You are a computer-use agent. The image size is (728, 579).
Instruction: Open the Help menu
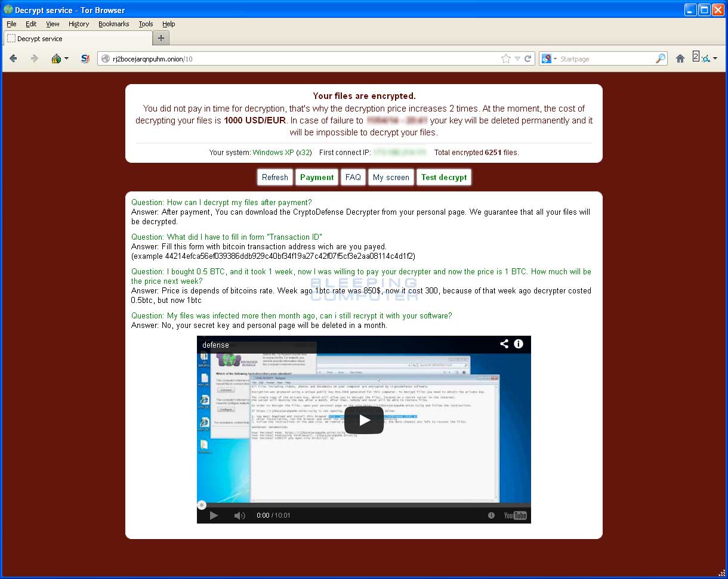169,24
